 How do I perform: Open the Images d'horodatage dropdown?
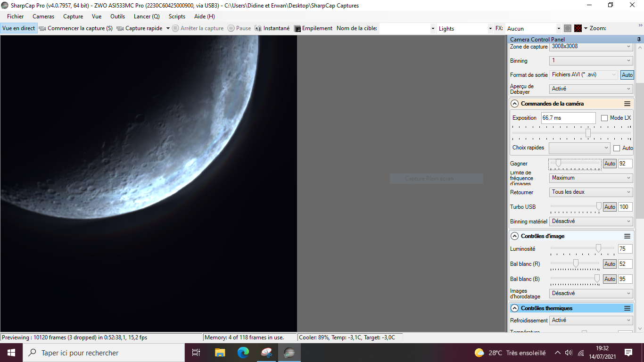(591, 293)
